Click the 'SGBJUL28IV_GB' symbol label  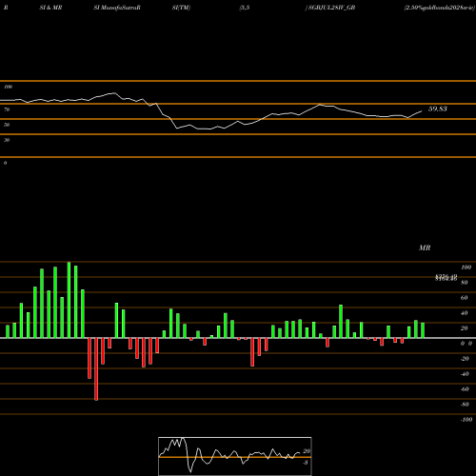pyautogui.click(x=331, y=8)
